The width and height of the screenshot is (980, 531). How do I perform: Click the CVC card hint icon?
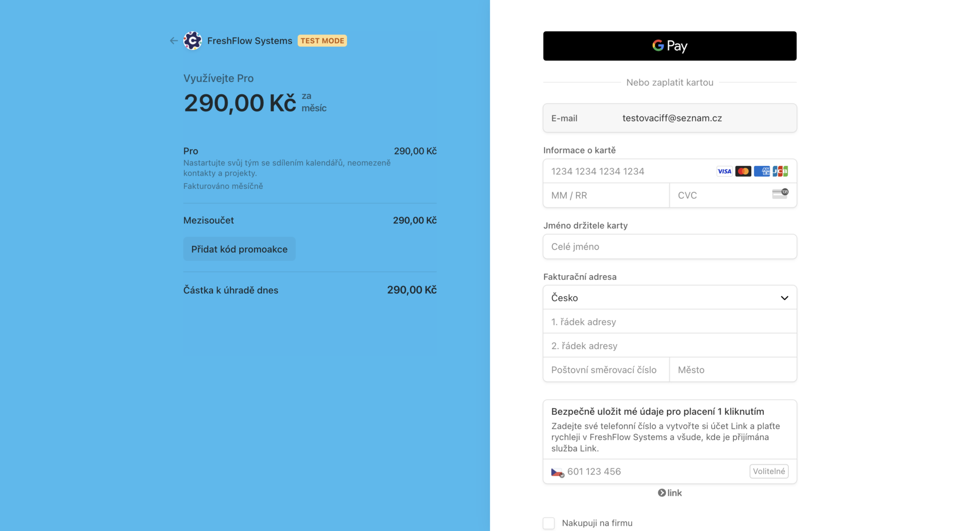(x=780, y=194)
